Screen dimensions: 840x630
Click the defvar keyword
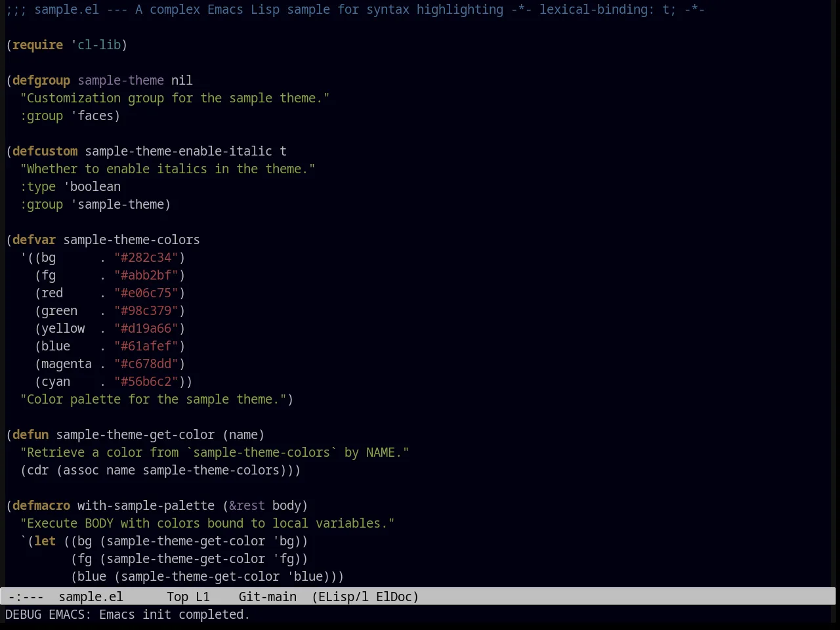[34, 240]
